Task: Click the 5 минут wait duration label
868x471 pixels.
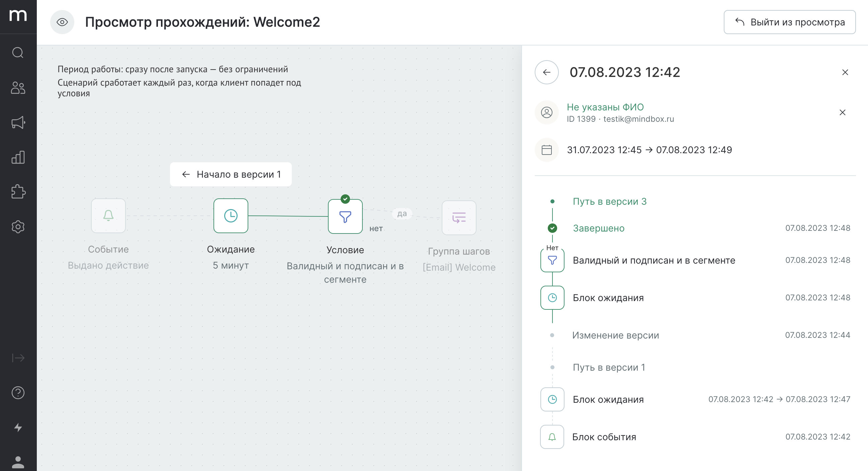Action: pyautogui.click(x=231, y=266)
